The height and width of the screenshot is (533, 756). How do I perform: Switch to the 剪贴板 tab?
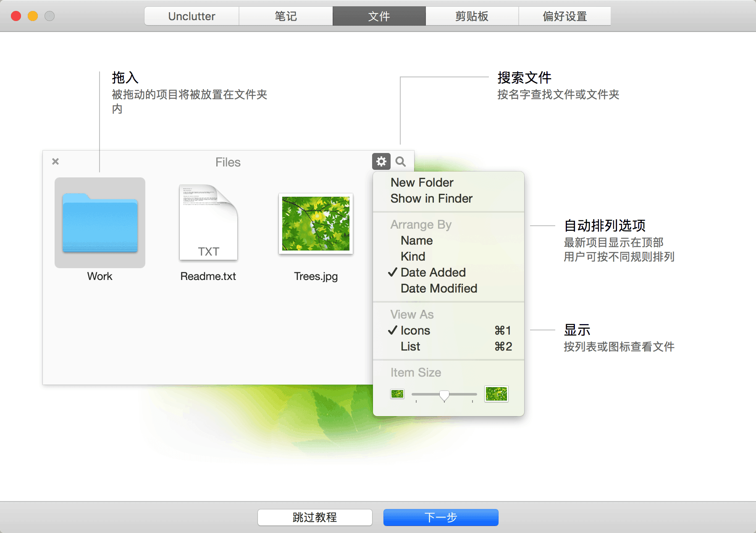[x=472, y=16]
